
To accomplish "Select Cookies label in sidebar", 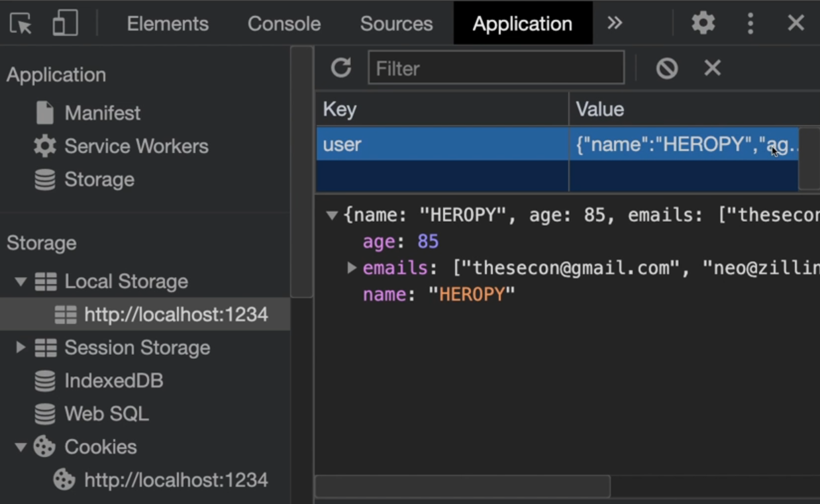I will [101, 447].
